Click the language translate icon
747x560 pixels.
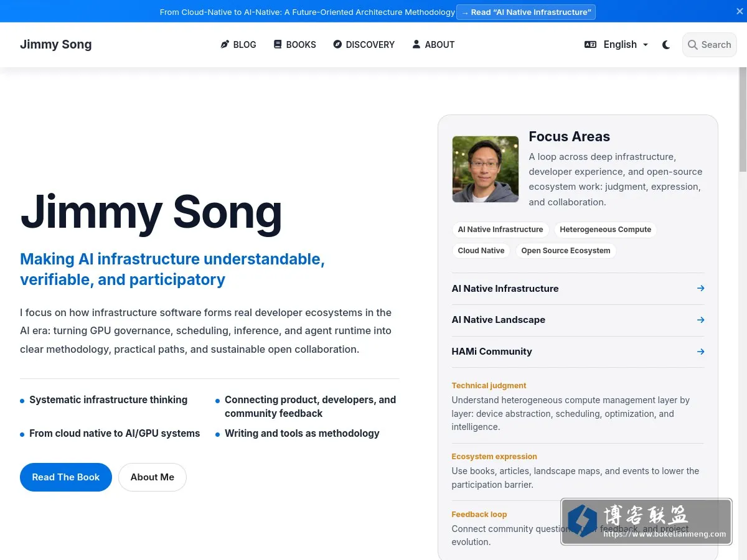pos(590,45)
